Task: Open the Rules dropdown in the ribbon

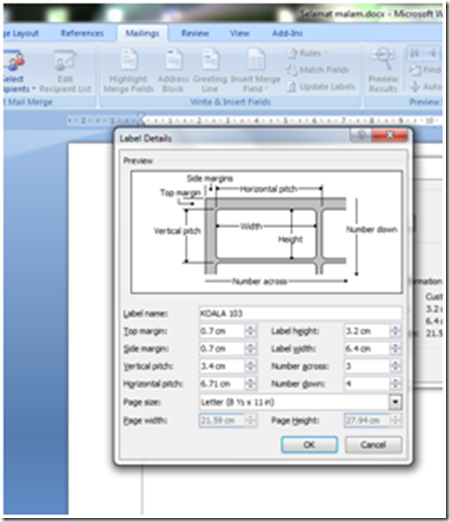Action: [307, 53]
